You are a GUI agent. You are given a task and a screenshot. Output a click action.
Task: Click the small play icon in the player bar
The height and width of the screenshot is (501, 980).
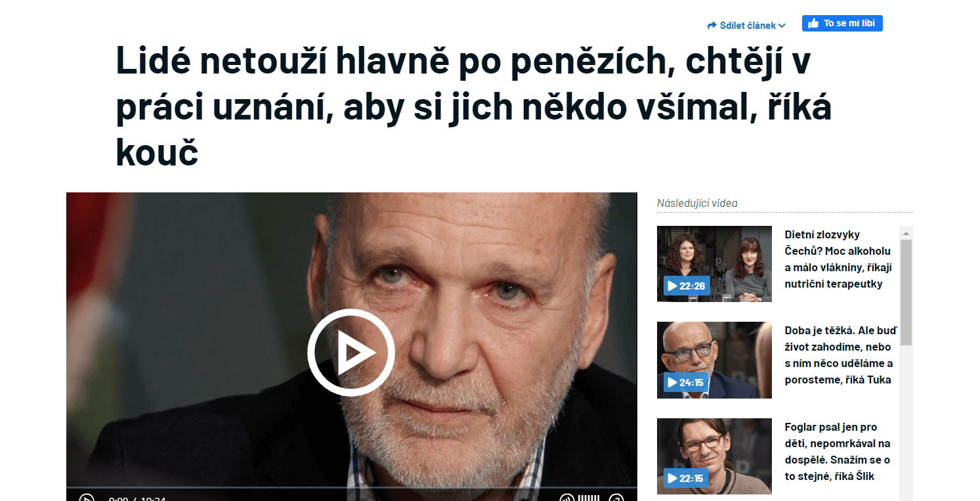pos(87,497)
